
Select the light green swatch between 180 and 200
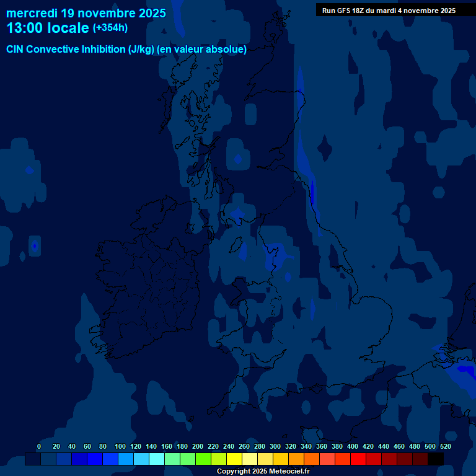[x=188, y=459]
